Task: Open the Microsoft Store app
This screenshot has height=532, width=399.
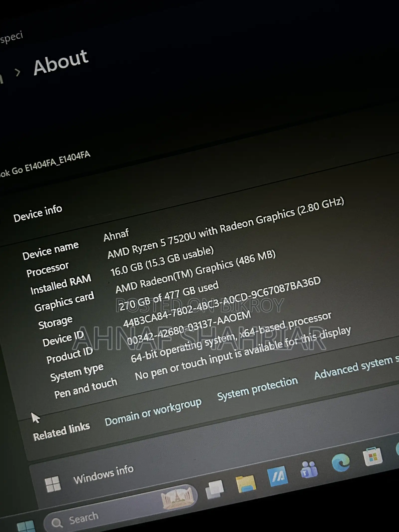Action: [373, 456]
